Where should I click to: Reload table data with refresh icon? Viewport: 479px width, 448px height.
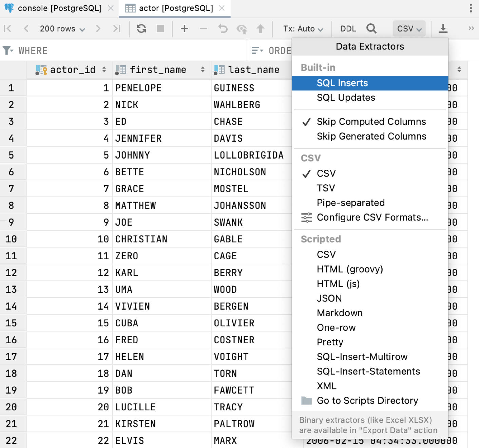(141, 28)
